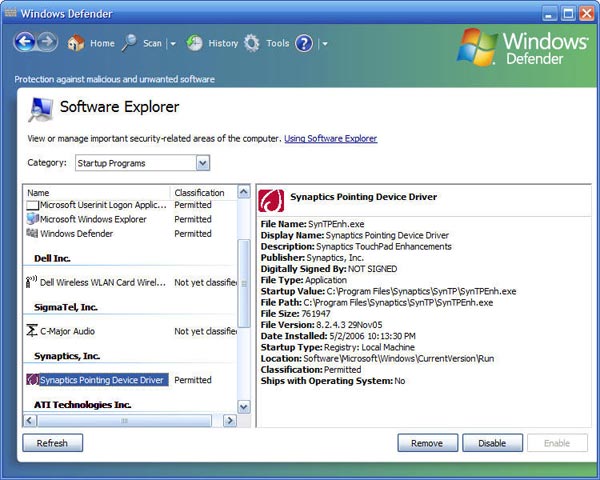This screenshot has height=480, width=600.
Task: Click the blue Help question mark
Action: 304,43
